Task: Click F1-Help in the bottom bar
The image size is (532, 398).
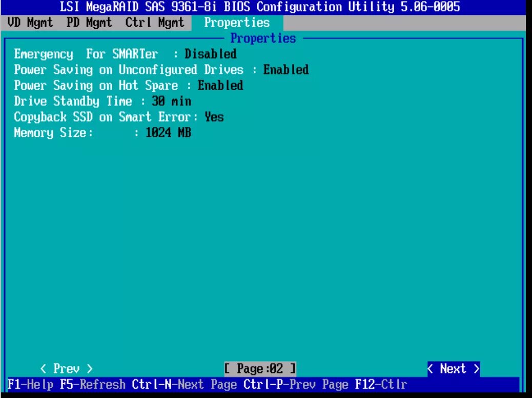Action: 30,385
